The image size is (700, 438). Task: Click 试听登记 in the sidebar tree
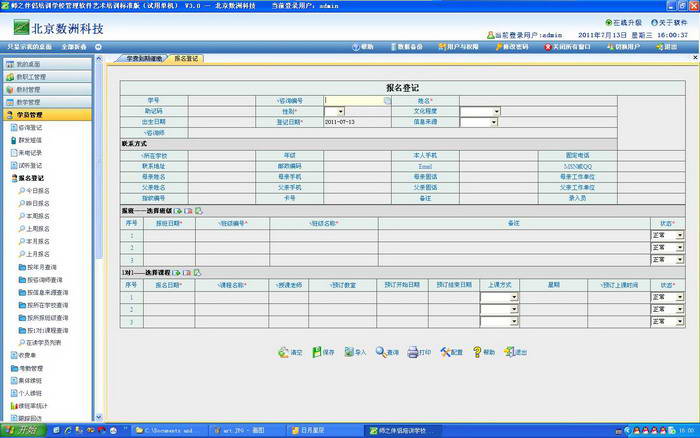[x=26, y=165]
